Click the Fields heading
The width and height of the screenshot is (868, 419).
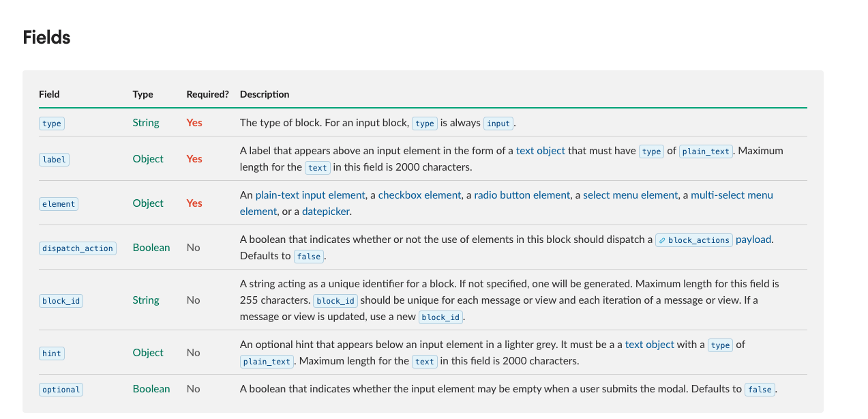point(46,37)
